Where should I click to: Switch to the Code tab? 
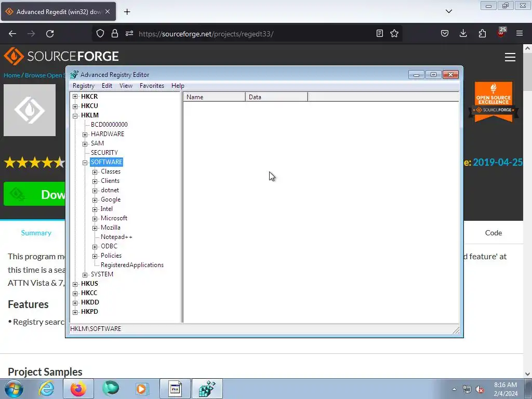point(494,233)
